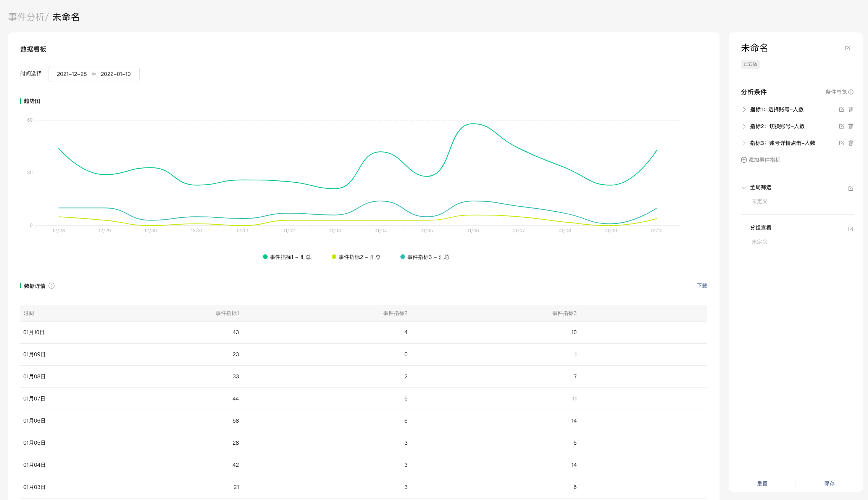Select the 01月04日 table row label
This screenshot has height=500, width=868.
coord(34,465)
